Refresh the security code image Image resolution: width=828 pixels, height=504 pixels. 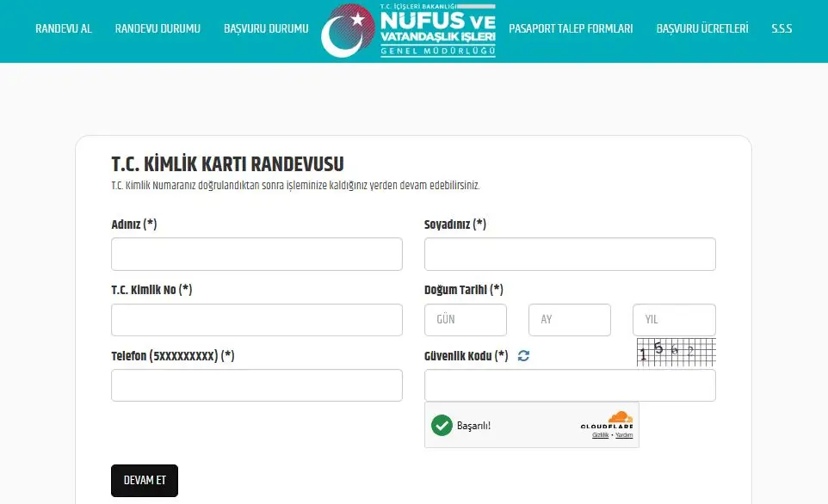pos(523,356)
